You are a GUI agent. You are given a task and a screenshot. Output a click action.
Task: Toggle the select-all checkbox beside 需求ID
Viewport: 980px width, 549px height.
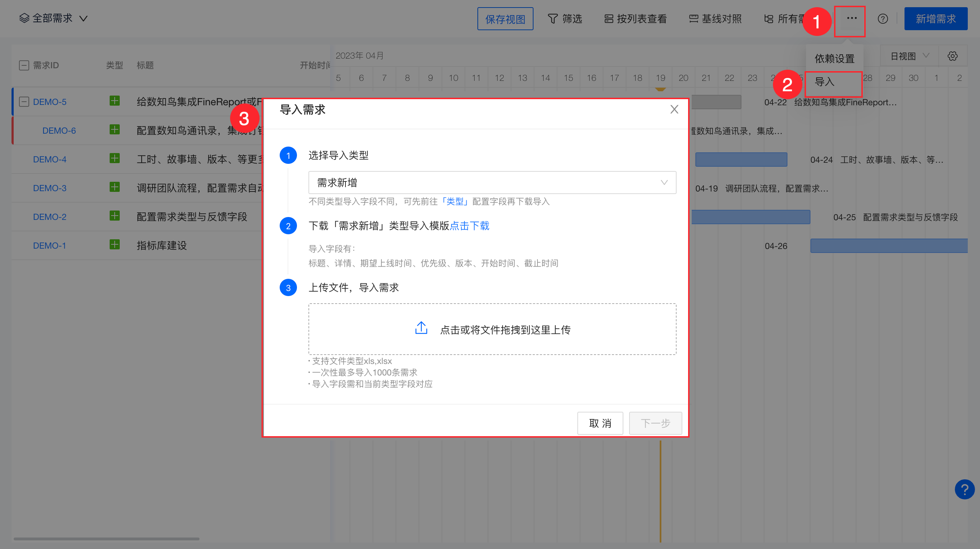point(24,65)
